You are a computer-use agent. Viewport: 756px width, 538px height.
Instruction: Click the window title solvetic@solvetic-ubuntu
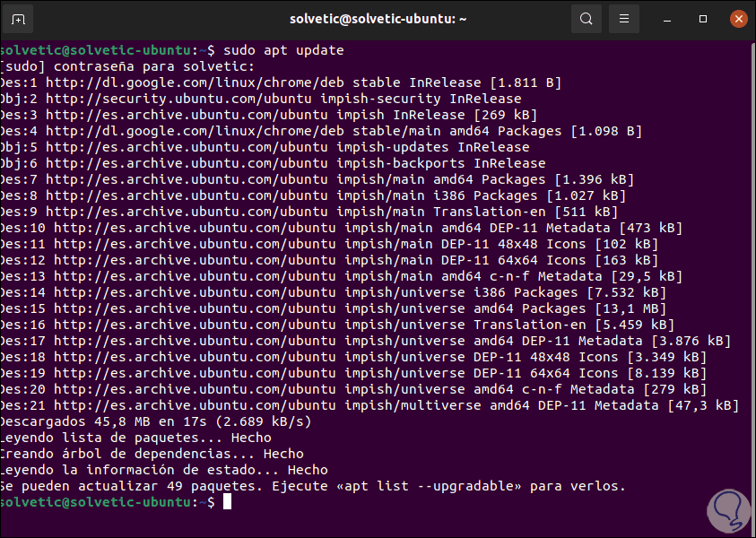[378, 19]
